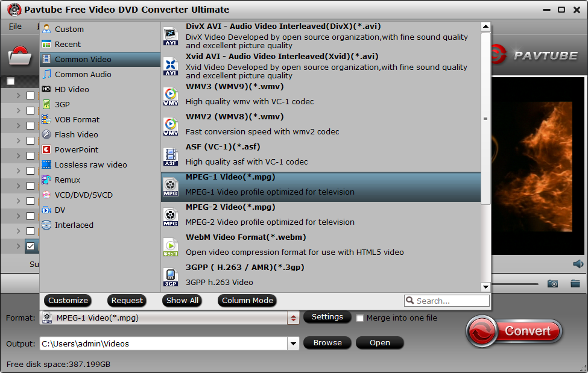Click the MPEG-2 Video format icon
This screenshot has height=373, width=588.
[171, 217]
